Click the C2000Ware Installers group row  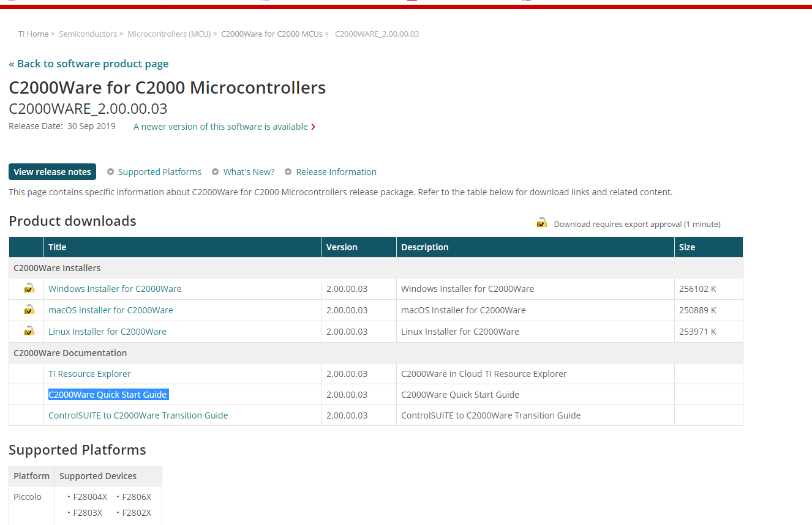(x=376, y=268)
